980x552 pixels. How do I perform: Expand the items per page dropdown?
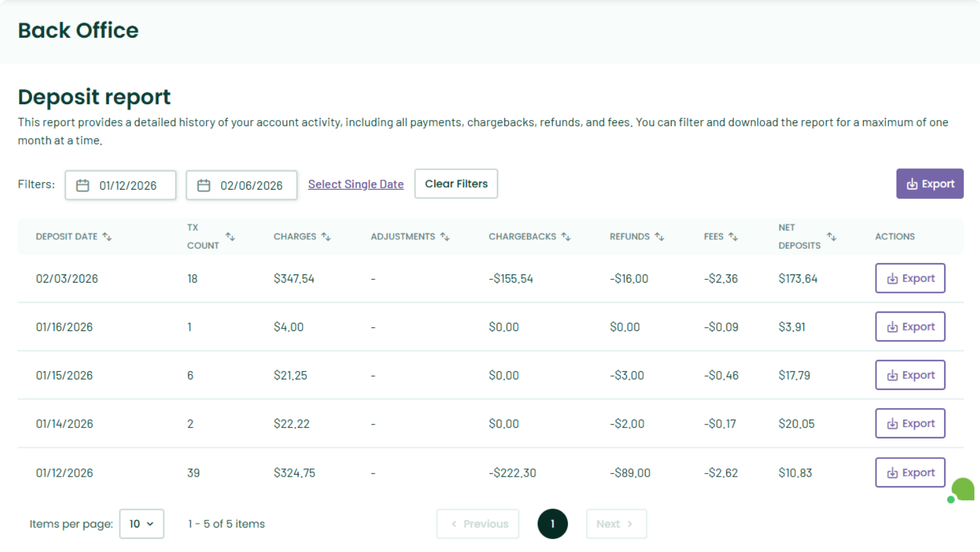[x=141, y=524]
